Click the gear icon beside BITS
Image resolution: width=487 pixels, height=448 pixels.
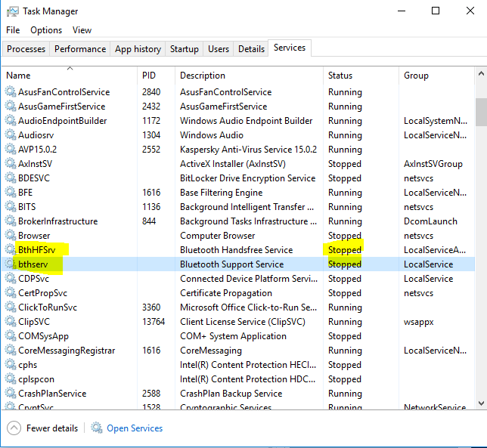(11, 206)
